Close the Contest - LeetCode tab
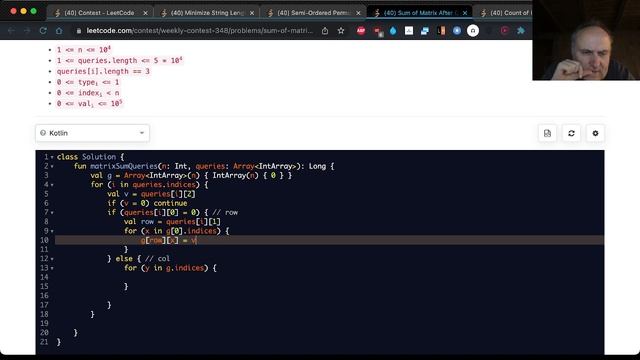 click(x=145, y=13)
